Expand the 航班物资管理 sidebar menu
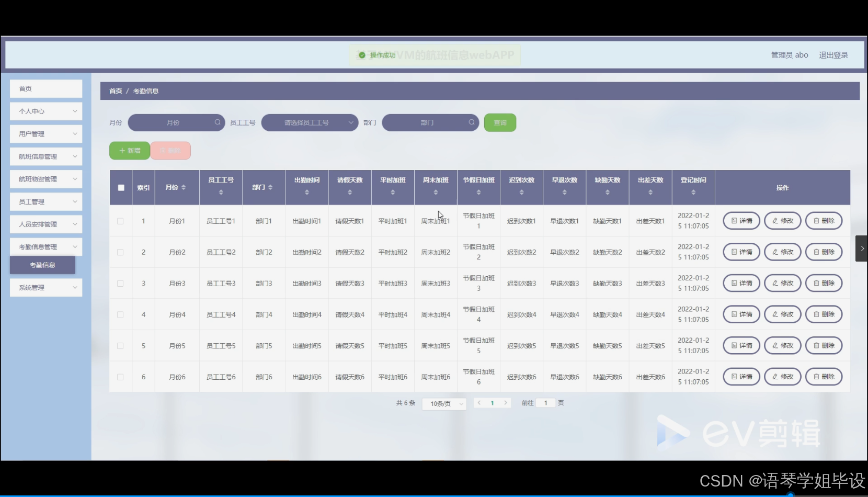This screenshot has height=497, width=868. click(x=46, y=179)
